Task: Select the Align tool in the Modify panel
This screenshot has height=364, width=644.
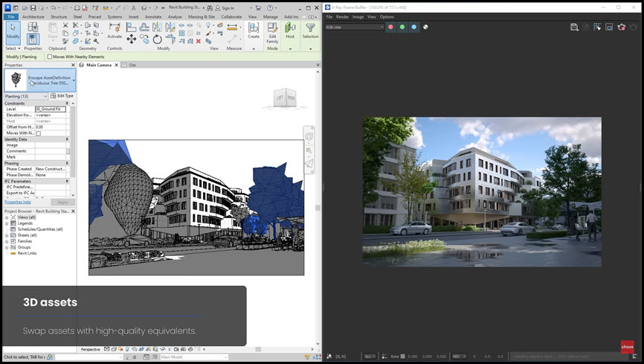Action: [x=131, y=27]
